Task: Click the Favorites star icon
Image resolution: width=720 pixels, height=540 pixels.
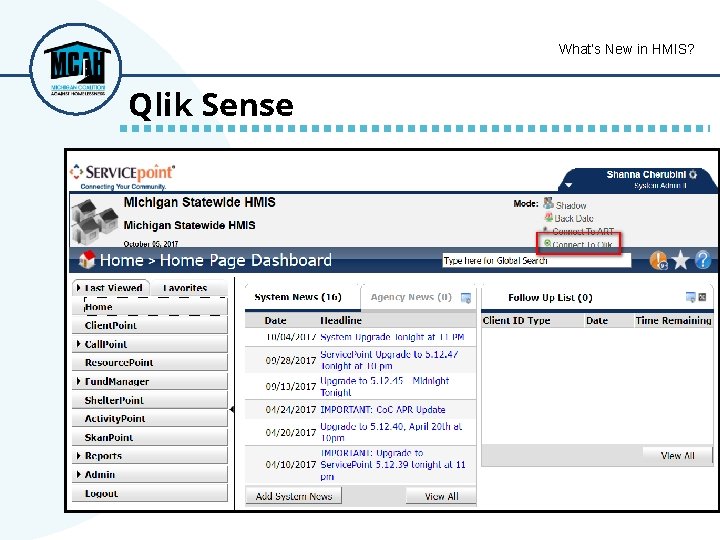Action: [x=680, y=260]
